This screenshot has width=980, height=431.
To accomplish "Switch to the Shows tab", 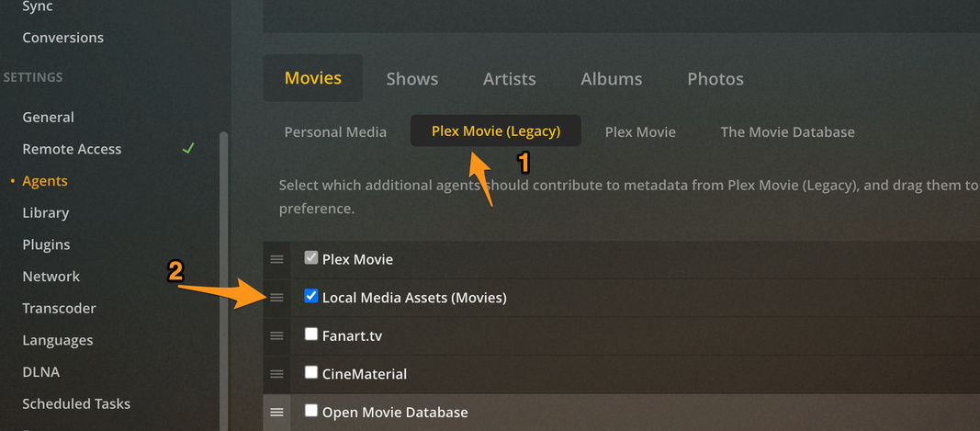I will (x=412, y=79).
